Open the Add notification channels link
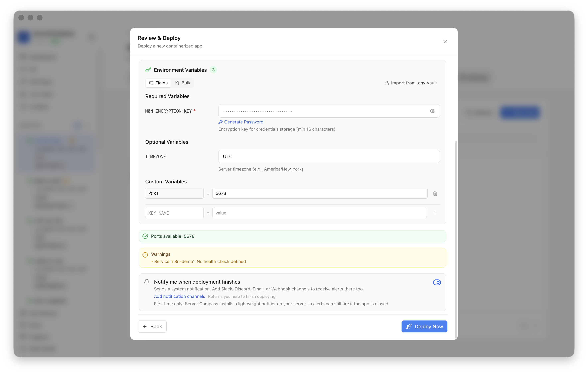 [179, 296]
